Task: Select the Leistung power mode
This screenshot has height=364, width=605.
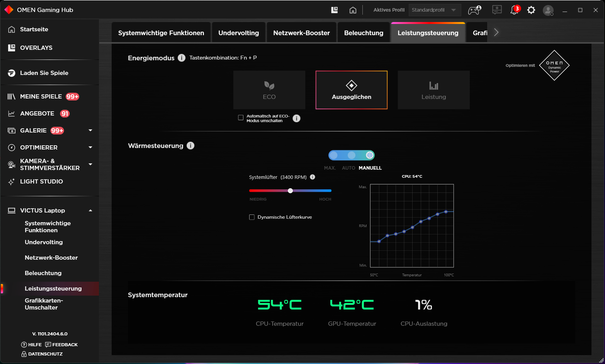Action: click(433, 90)
